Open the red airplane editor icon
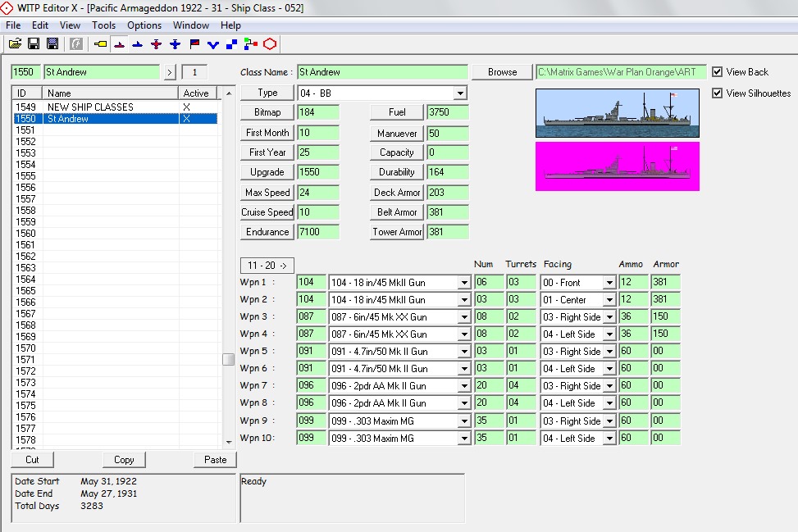The width and height of the screenshot is (798, 532). pyautogui.click(x=157, y=44)
